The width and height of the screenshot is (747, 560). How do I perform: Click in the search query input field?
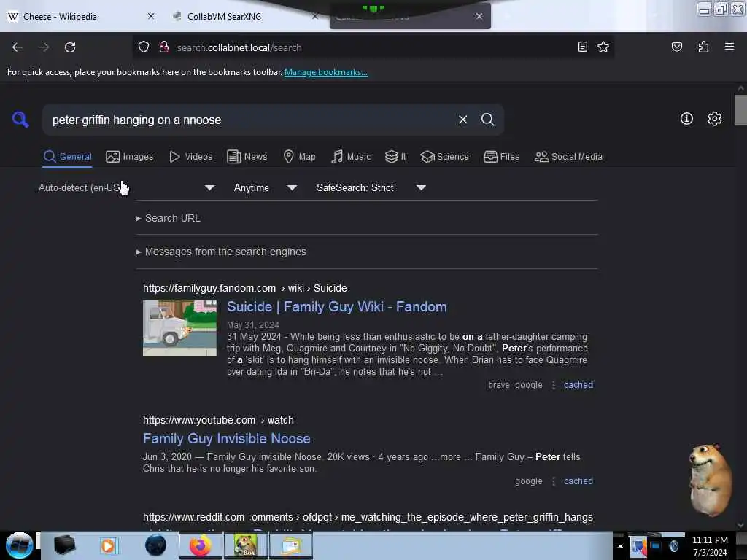point(250,120)
